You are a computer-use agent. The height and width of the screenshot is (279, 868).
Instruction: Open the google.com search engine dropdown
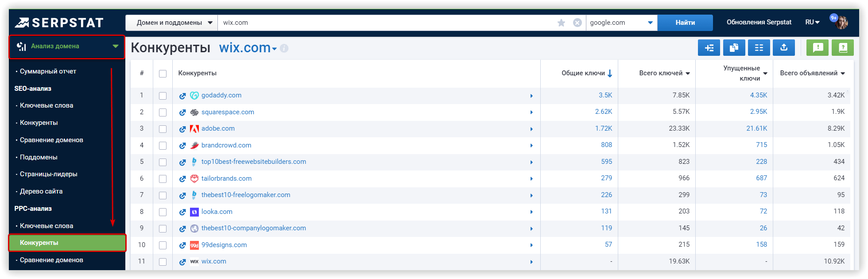tap(622, 23)
